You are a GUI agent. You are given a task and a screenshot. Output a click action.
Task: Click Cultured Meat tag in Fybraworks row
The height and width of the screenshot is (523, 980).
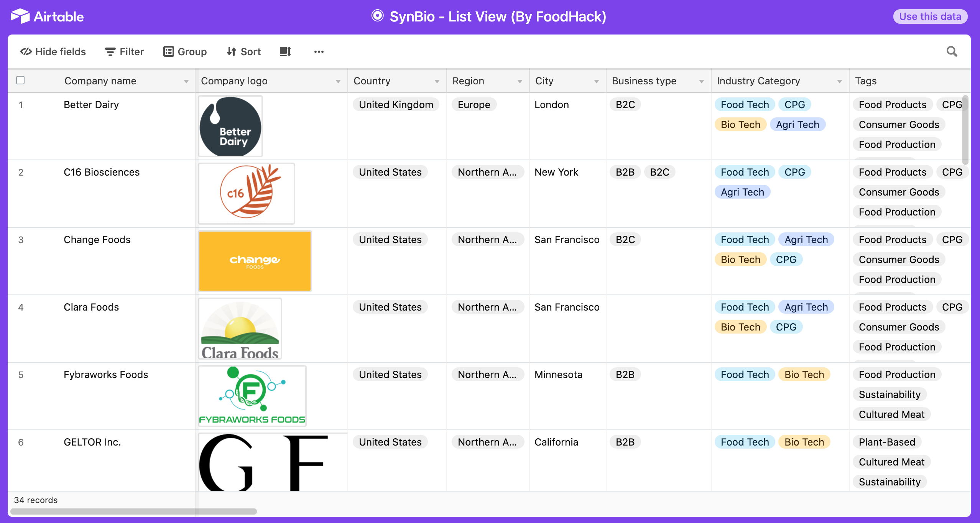(x=891, y=414)
